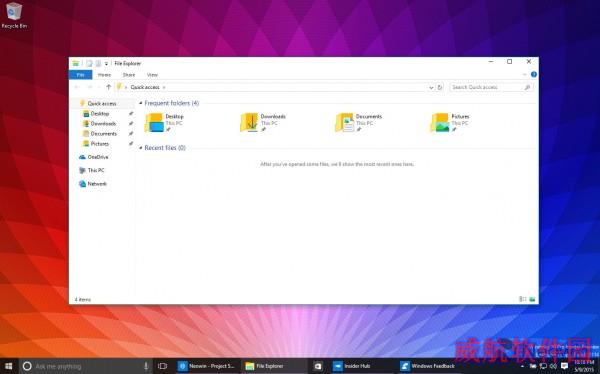Open Task View from the taskbar

163,366
